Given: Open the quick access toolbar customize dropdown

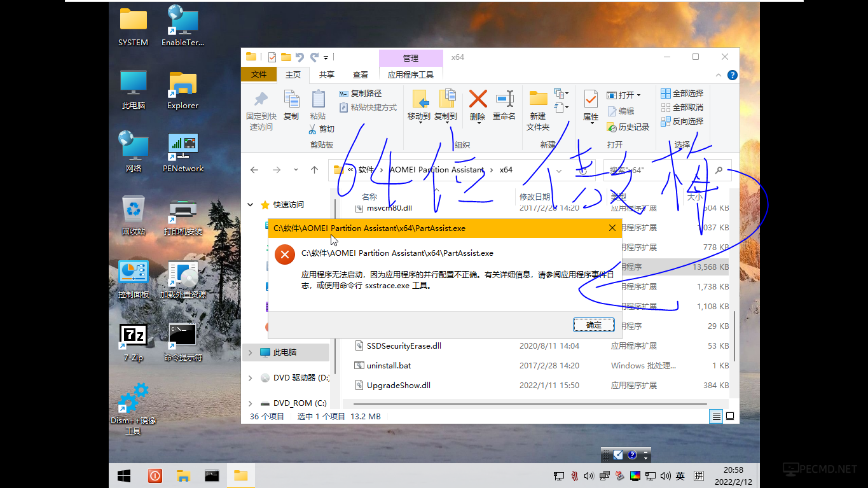Looking at the screenshot, I should [326, 57].
